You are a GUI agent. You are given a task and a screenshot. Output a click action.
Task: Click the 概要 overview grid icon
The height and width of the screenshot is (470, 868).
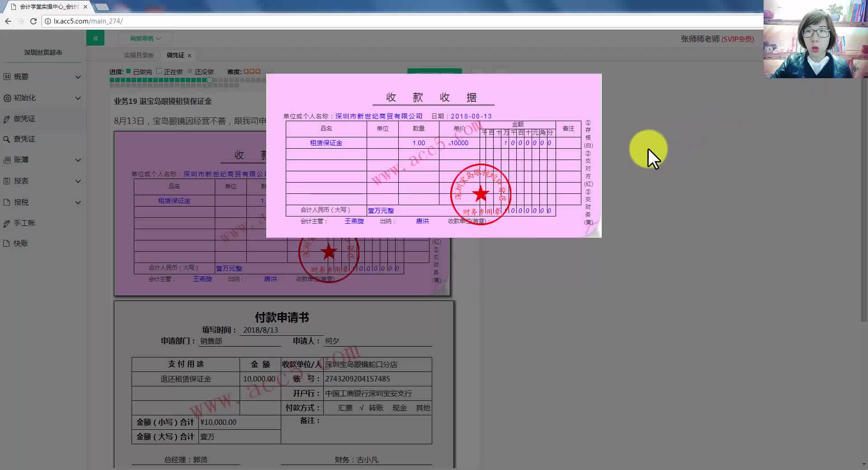[x=6, y=76]
